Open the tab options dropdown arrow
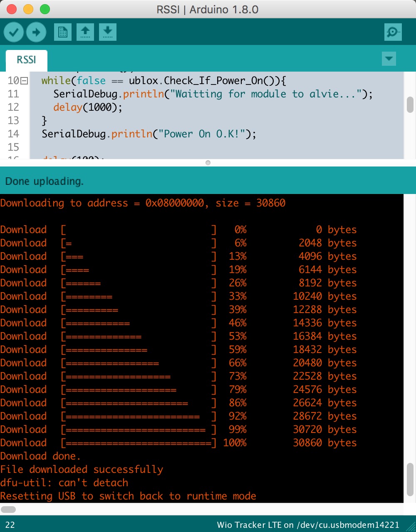 pos(389,59)
